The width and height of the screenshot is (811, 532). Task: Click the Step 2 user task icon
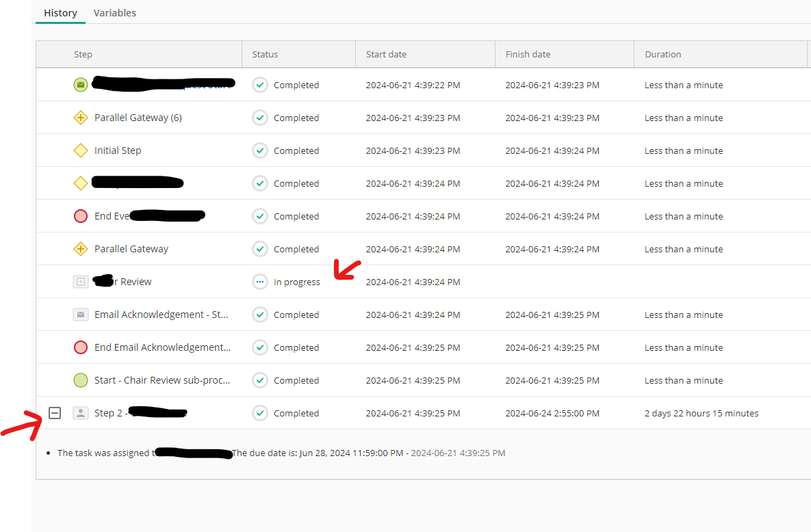click(x=81, y=413)
